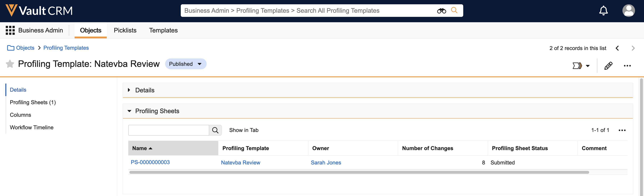Switch to the Templates tab

coord(163,30)
